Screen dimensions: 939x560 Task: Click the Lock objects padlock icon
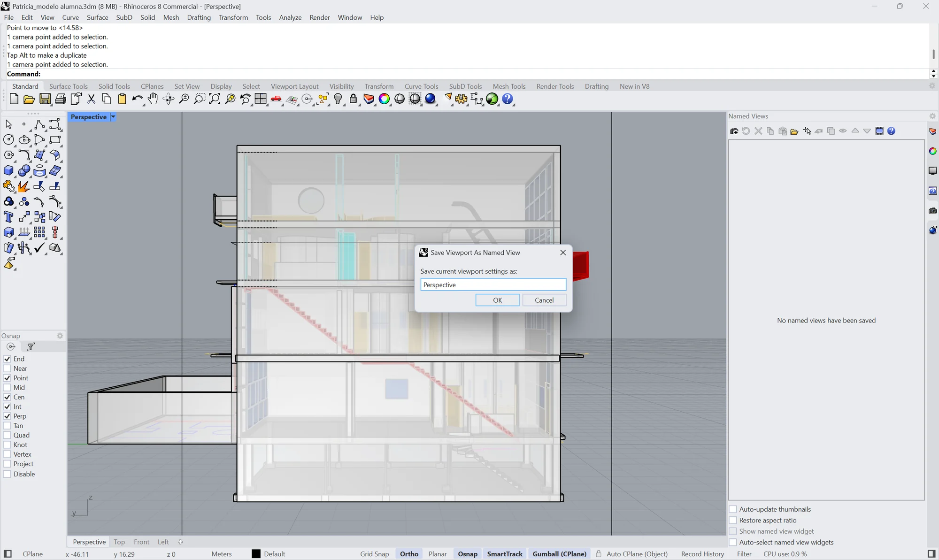click(354, 99)
